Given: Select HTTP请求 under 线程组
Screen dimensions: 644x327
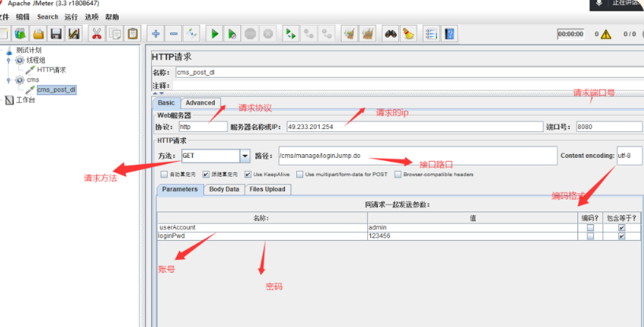Looking at the screenshot, I should click(x=51, y=69).
